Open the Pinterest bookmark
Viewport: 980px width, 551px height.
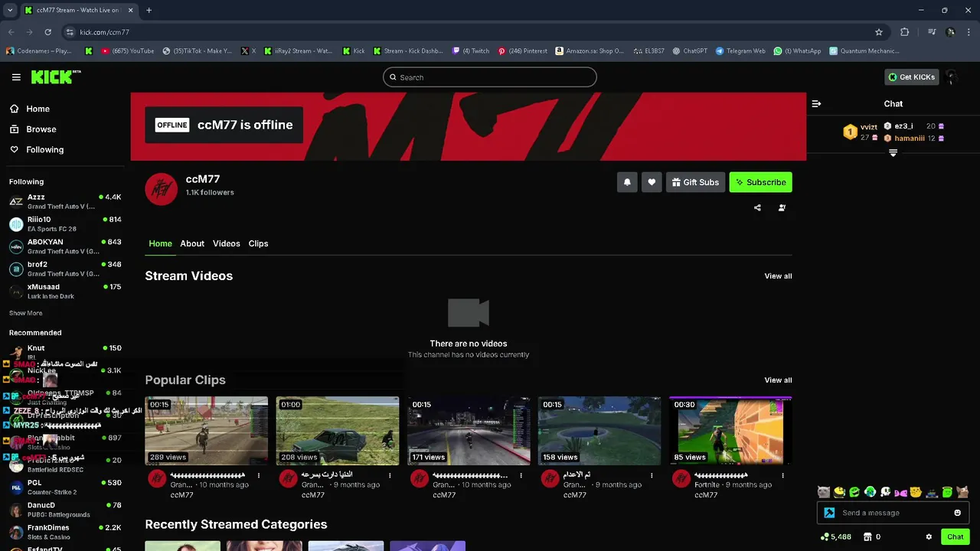pos(522,51)
